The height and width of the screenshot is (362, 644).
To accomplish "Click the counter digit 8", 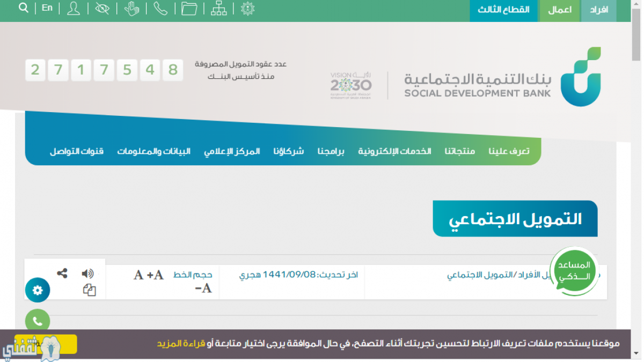I will click(173, 70).
